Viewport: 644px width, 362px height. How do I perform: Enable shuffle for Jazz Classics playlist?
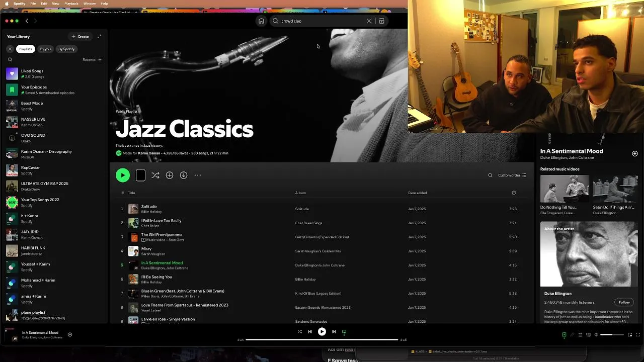[155, 175]
